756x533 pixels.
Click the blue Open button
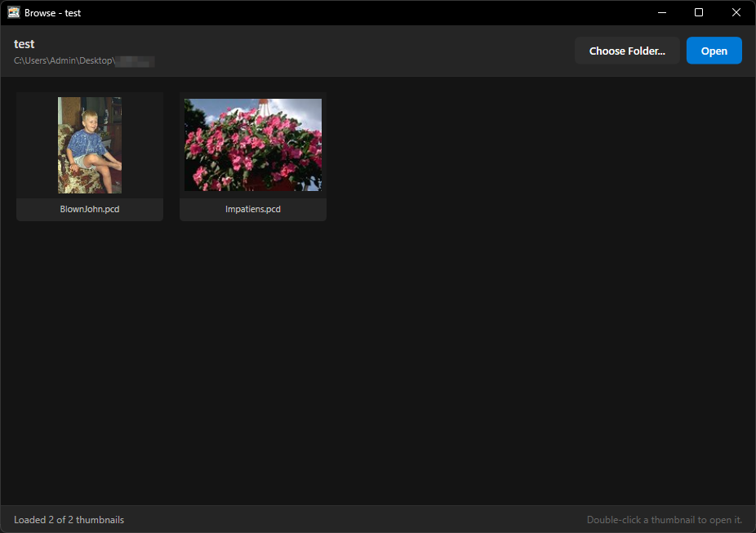tap(714, 51)
